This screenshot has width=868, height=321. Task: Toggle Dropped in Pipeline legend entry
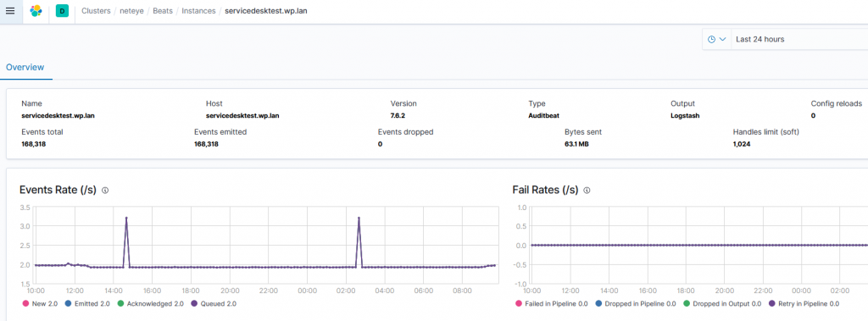click(x=636, y=304)
